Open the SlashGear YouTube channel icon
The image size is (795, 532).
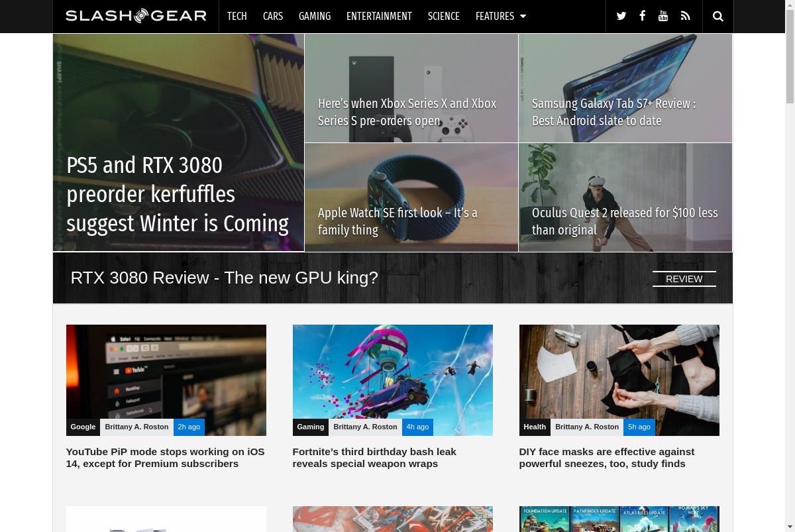coord(663,16)
